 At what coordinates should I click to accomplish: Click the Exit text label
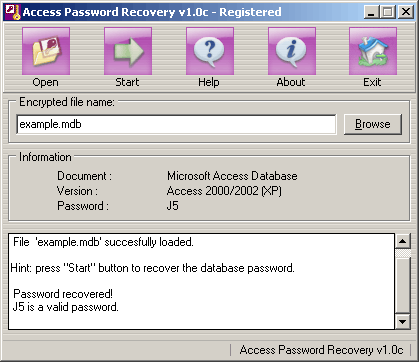372,82
